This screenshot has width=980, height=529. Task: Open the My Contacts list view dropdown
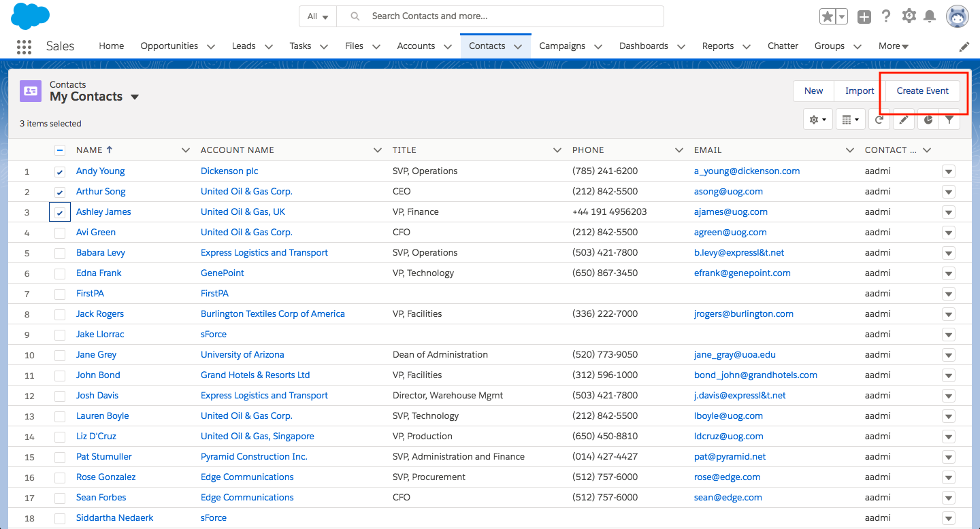click(135, 97)
